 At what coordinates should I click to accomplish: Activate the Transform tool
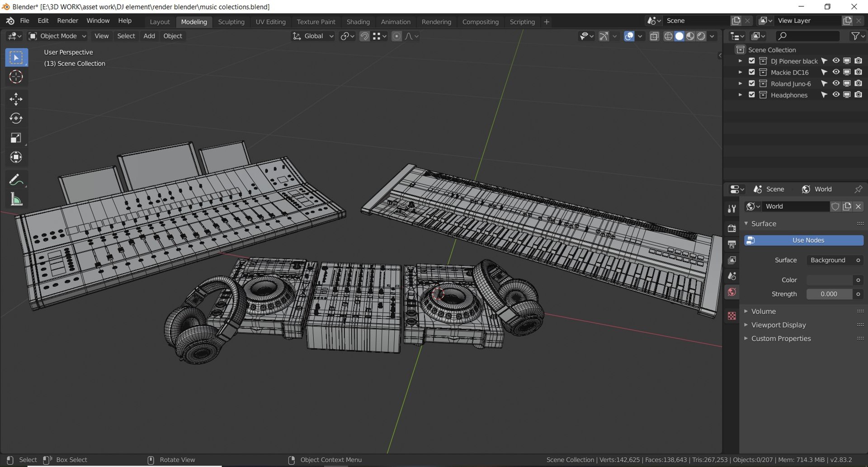pyautogui.click(x=16, y=157)
